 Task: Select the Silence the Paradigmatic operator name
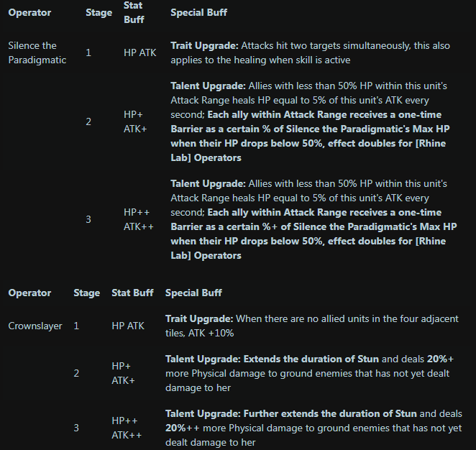tap(37, 52)
